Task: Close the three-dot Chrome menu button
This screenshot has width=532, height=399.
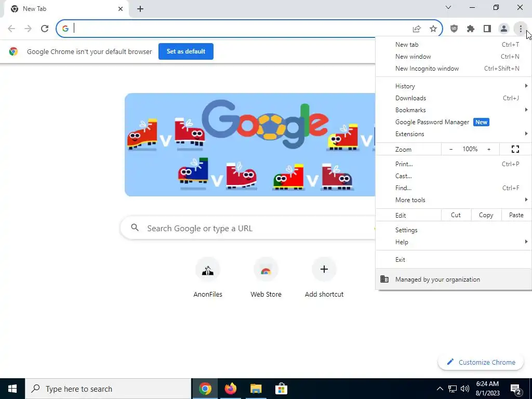Action: (x=521, y=29)
